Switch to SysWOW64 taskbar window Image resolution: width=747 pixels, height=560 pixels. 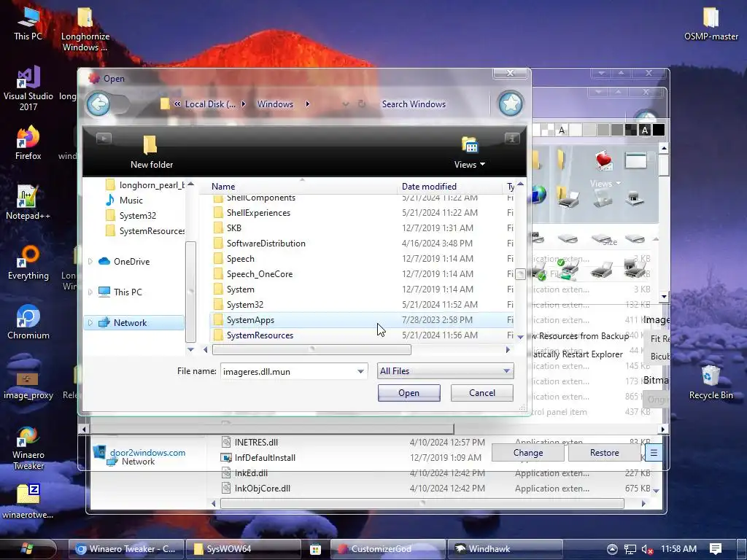pos(244,548)
